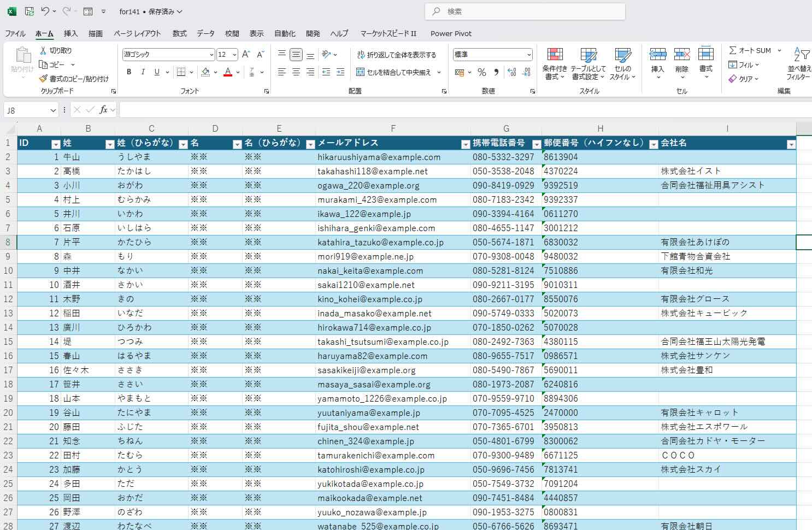The image size is (812, 530).
Task: Toggle align text left
Action: (x=282, y=72)
